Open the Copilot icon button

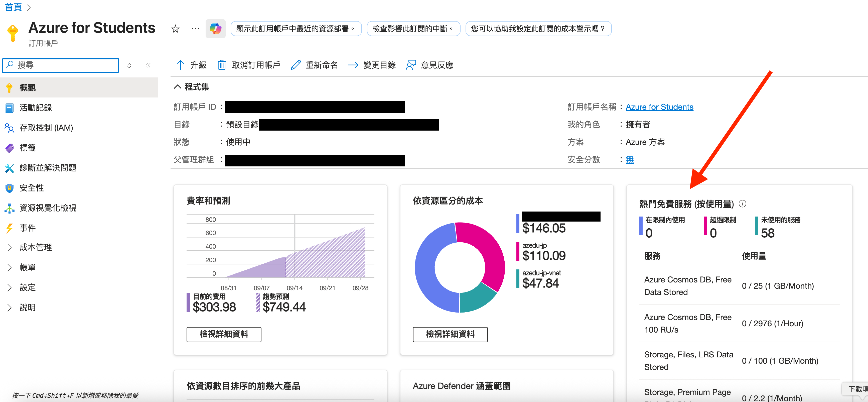click(215, 29)
